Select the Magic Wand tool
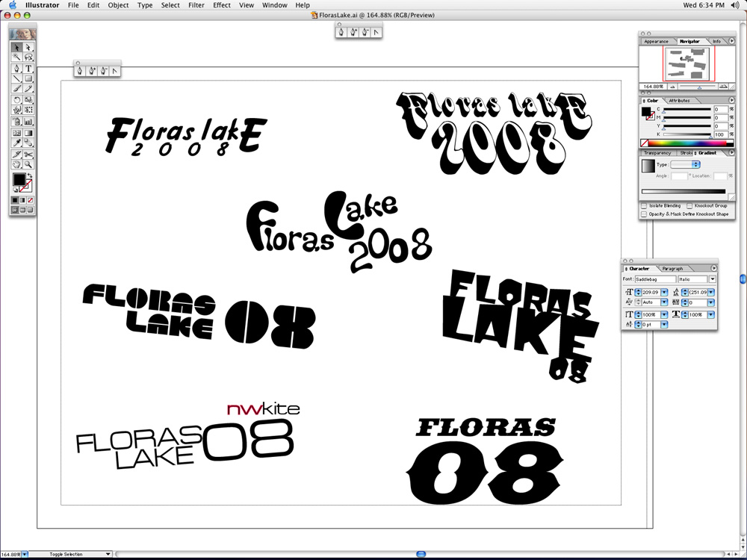The width and height of the screenshot is (747, 560). point(16,57)
